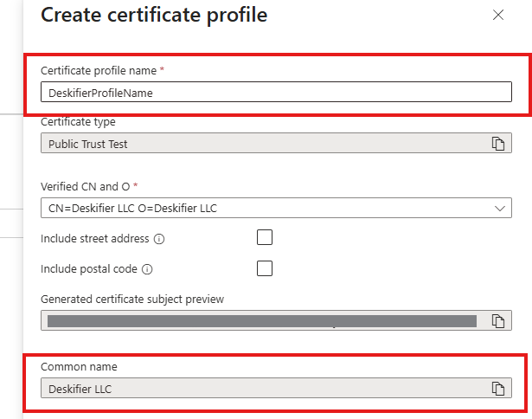This screenshot has height=419, width=532.
Task: Enable the Include postal code checkbox
Action: coord(265,268)
